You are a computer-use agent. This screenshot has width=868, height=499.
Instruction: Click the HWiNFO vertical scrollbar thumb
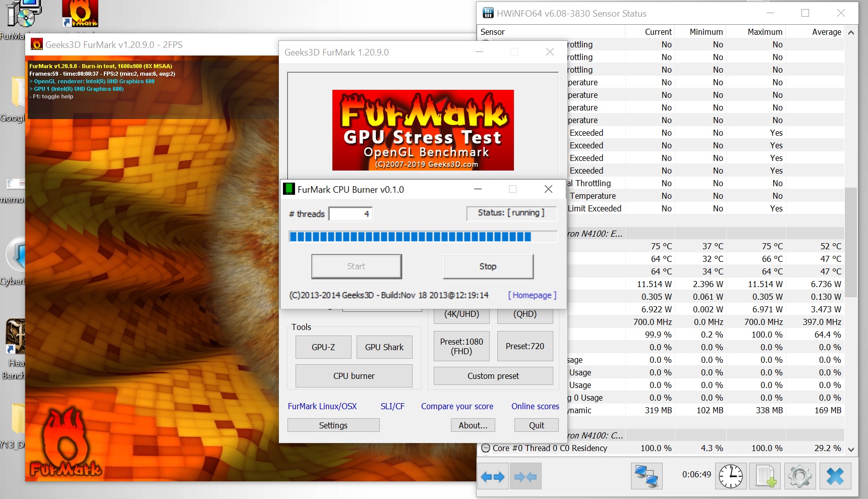click(x=851, y=243)
